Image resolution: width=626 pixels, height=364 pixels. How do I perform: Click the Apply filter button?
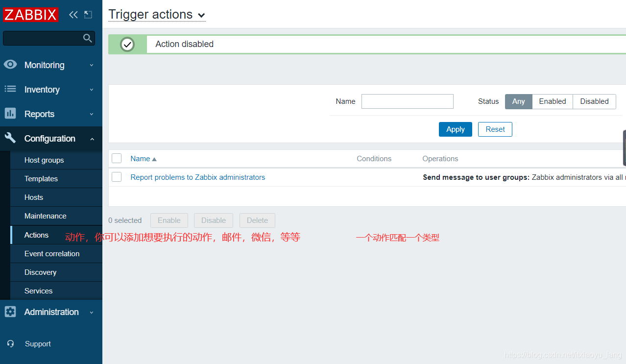coord(456,129)
